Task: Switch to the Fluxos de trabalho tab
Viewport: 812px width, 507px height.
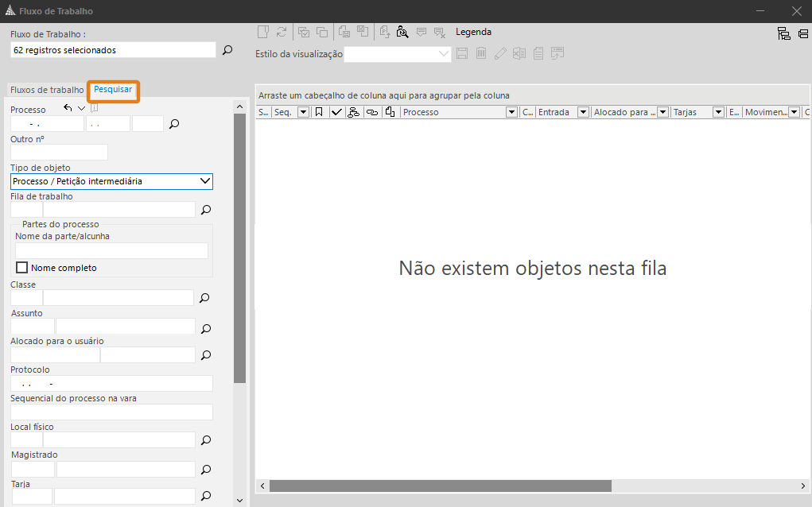Action: tap(46, 90)
